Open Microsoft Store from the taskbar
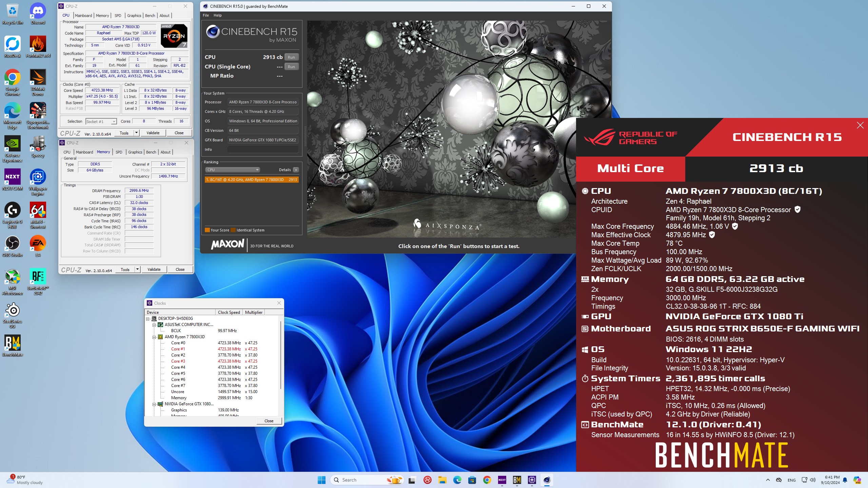 [472, 480]
